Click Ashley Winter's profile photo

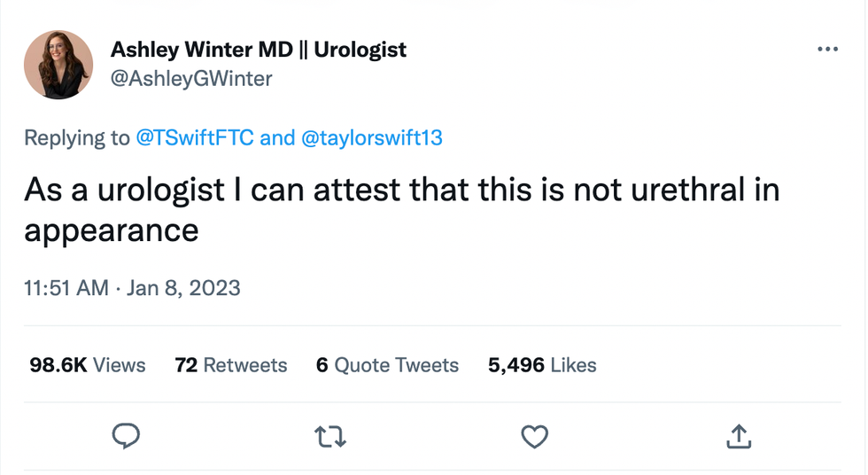[x=59, y=64]
